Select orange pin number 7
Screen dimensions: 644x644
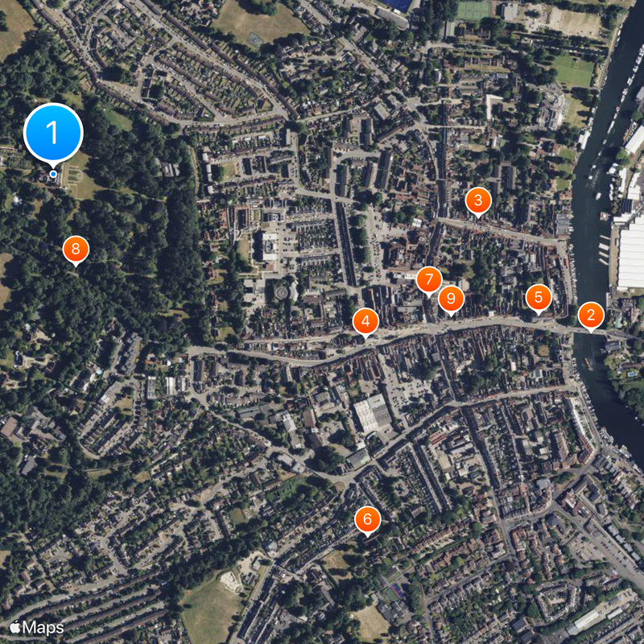429,279
